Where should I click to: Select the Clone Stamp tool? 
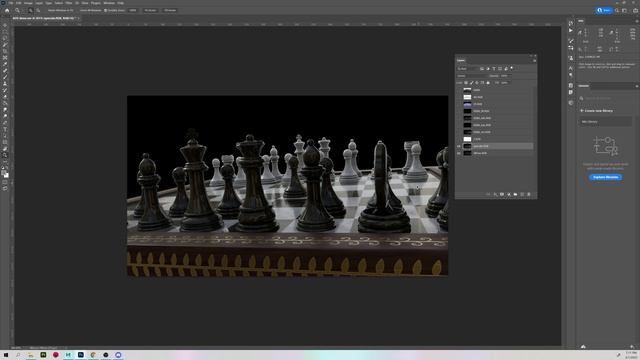[x=5, y=84]
